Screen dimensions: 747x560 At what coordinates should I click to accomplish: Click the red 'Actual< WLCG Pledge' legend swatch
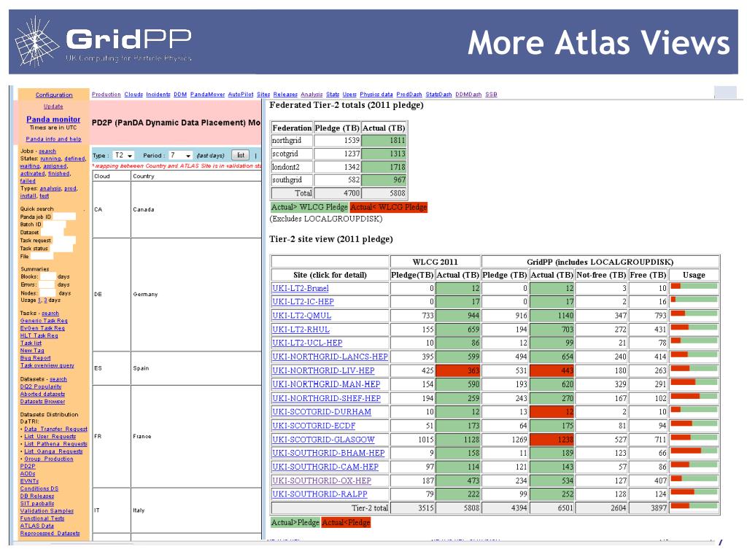click(x=388, y=207)
